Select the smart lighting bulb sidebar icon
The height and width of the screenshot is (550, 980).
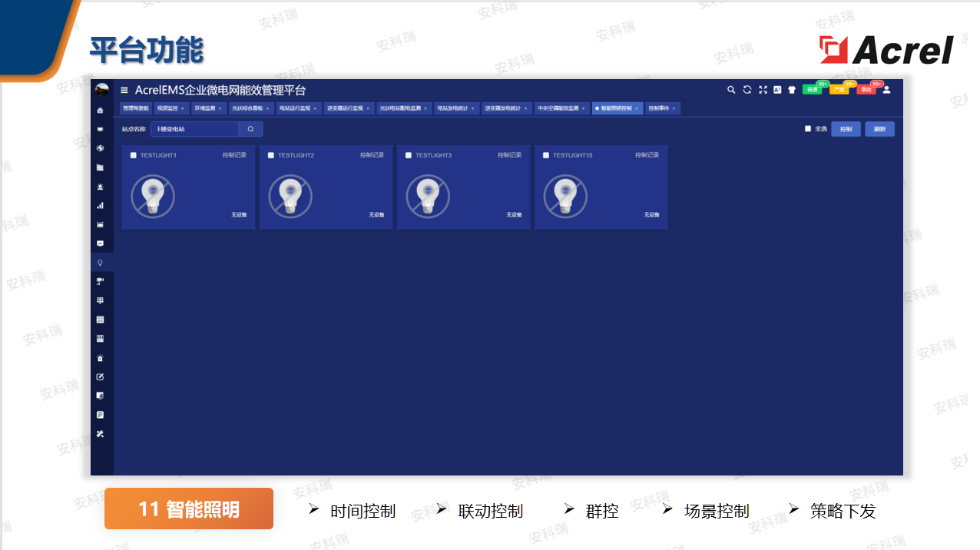(100, 263)
